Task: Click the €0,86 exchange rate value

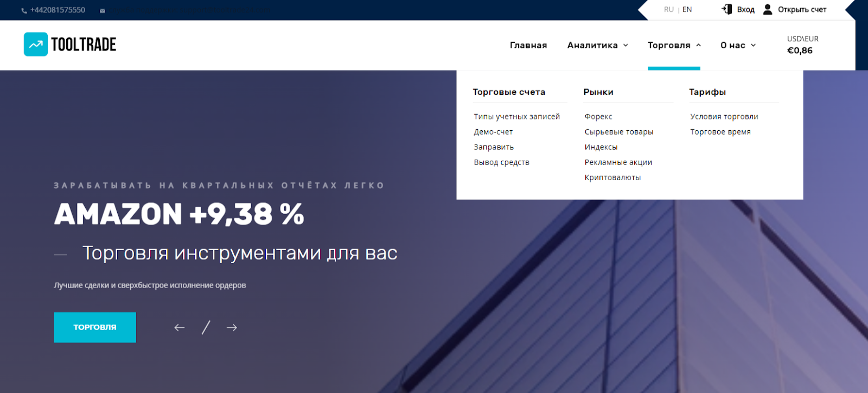Action: [800, 50]
